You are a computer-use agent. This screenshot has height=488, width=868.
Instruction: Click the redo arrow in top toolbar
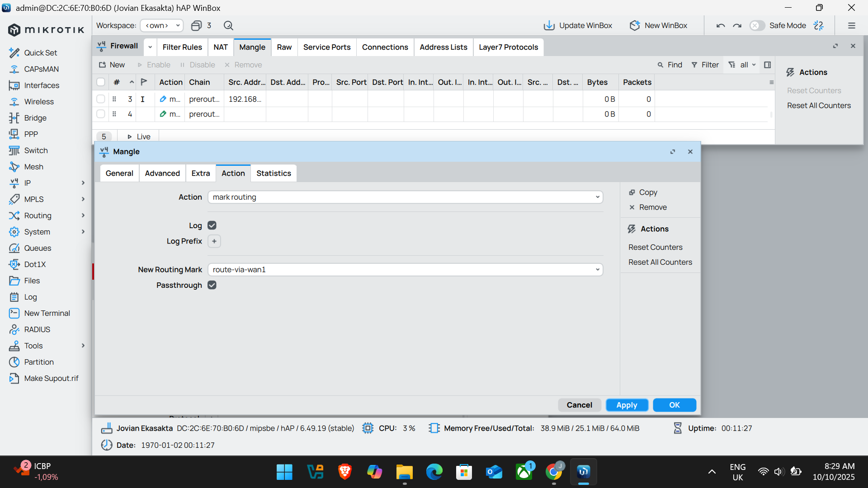click(737, 26)
